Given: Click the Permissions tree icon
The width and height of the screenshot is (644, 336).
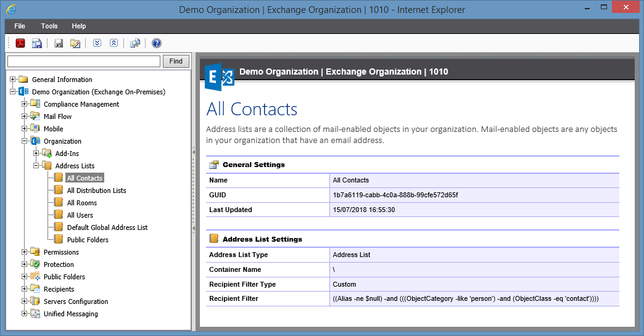Looking at the screenshot, I should coord(35,252).
